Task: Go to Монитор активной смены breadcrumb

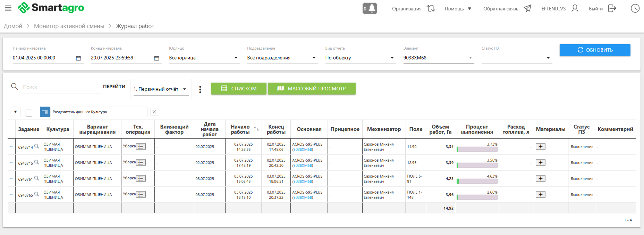Action: (69, 26)
